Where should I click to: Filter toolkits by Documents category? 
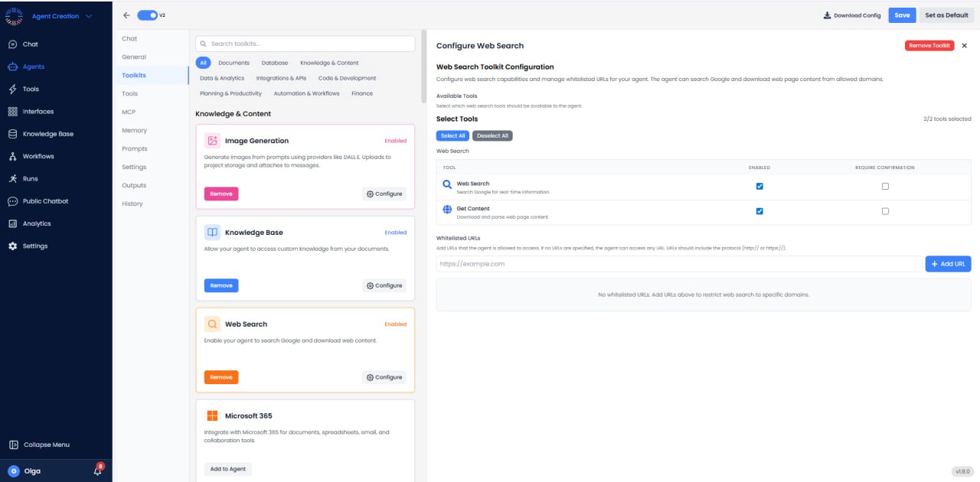pos(234,62)
